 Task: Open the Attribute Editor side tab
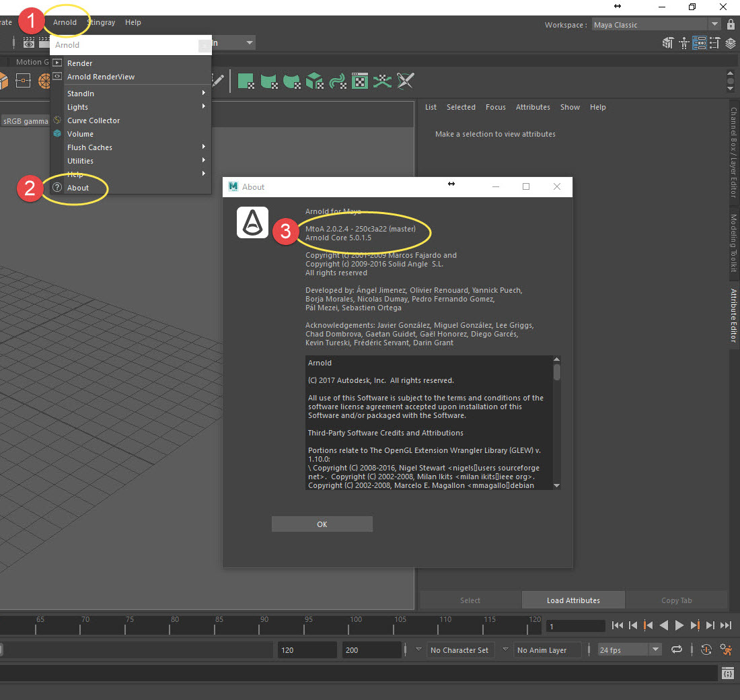(733, 316)
